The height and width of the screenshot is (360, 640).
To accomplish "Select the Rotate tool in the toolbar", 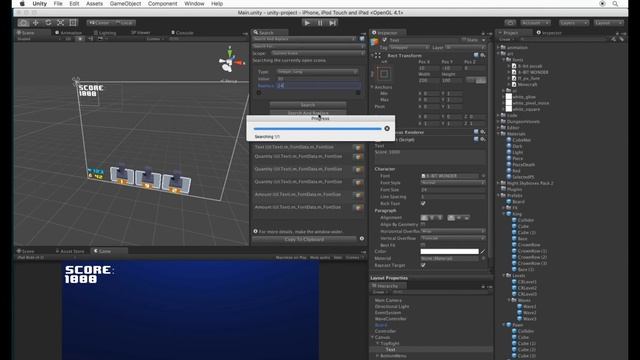I will point(48,23).
